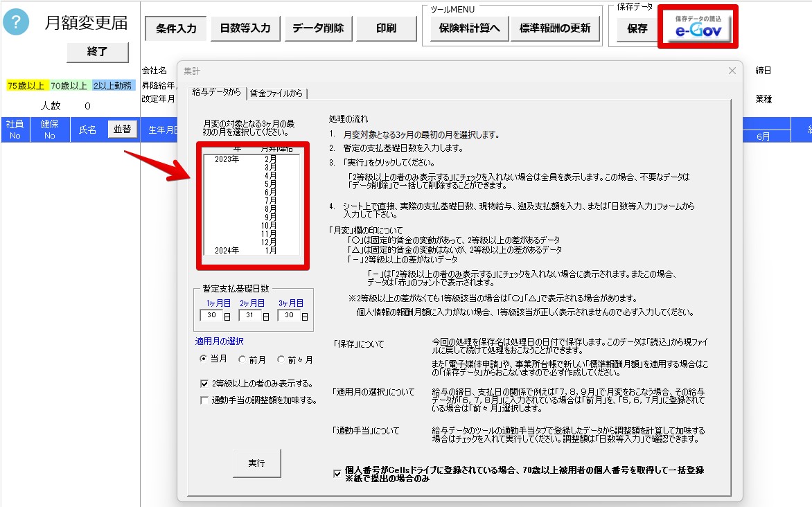Enable 通勤手当の調整額を加味する checkbox

click(204, 400)
